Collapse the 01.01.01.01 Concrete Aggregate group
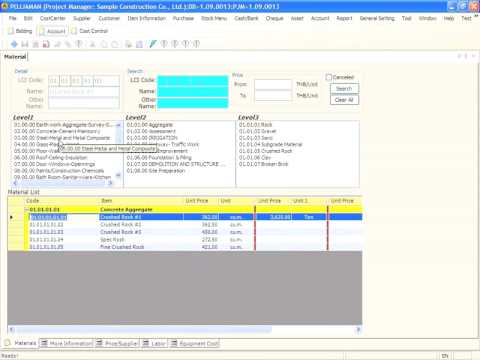Image resolution: width=480 pixels, height=360 pixels. [27, 209]
